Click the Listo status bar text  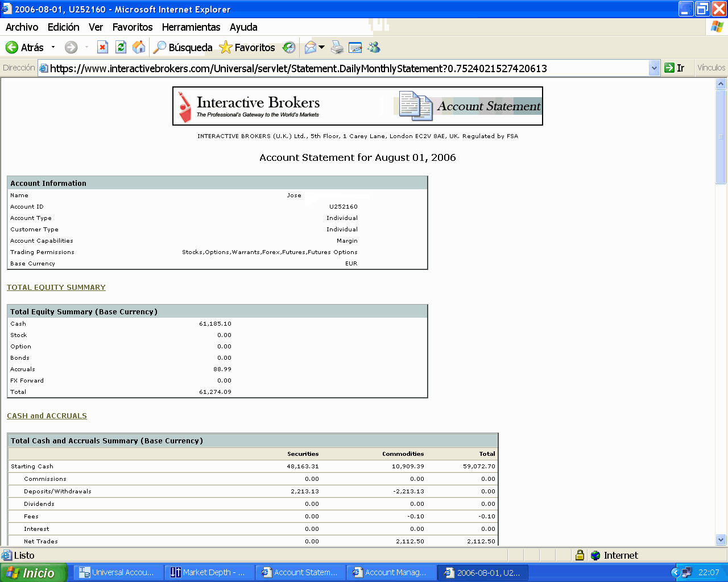24,555
